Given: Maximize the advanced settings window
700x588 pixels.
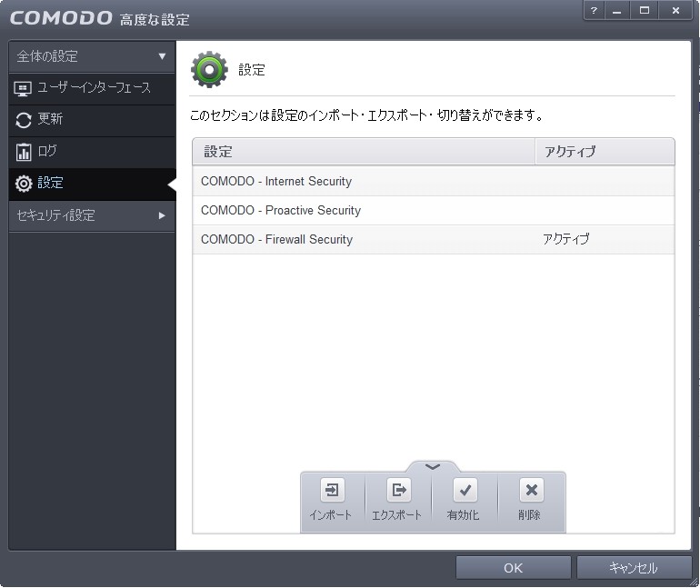Looking at the screenshot, I should tap(645, 10).
